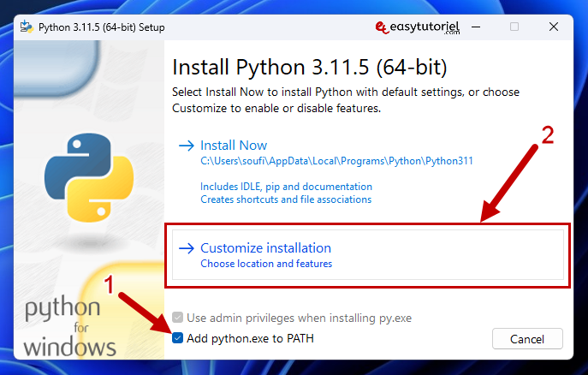Image resolution: width=588 pixels, height=375 pixels.
Task: Click 'Includes IDLE, pip and documentation' text
Action: click(287, 187)
